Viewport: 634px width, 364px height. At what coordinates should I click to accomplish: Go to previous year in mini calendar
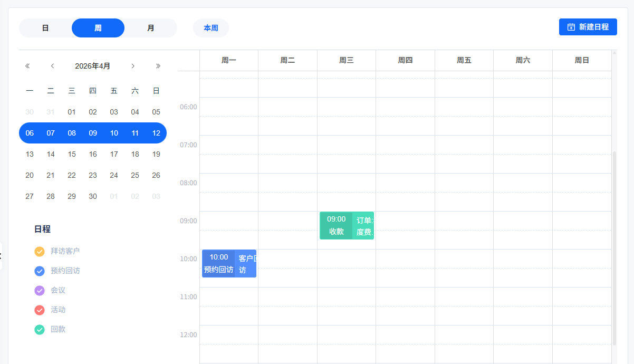click(x=27, y=66)
